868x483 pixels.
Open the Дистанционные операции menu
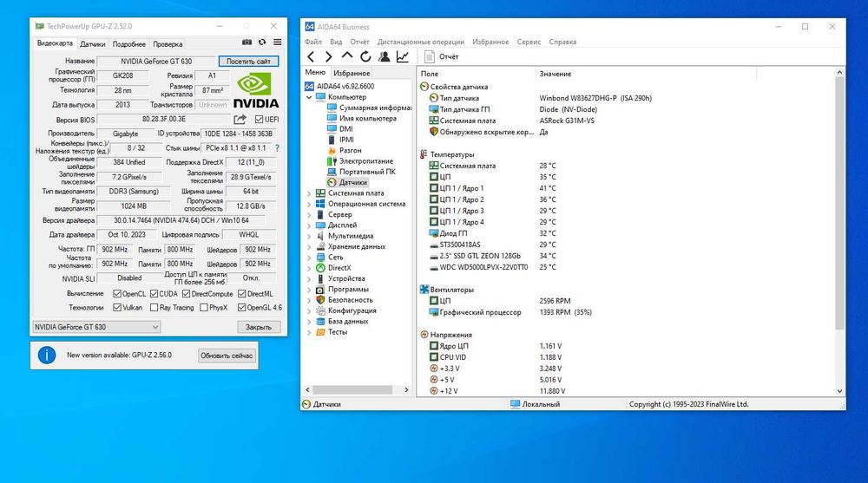point(421,42)
